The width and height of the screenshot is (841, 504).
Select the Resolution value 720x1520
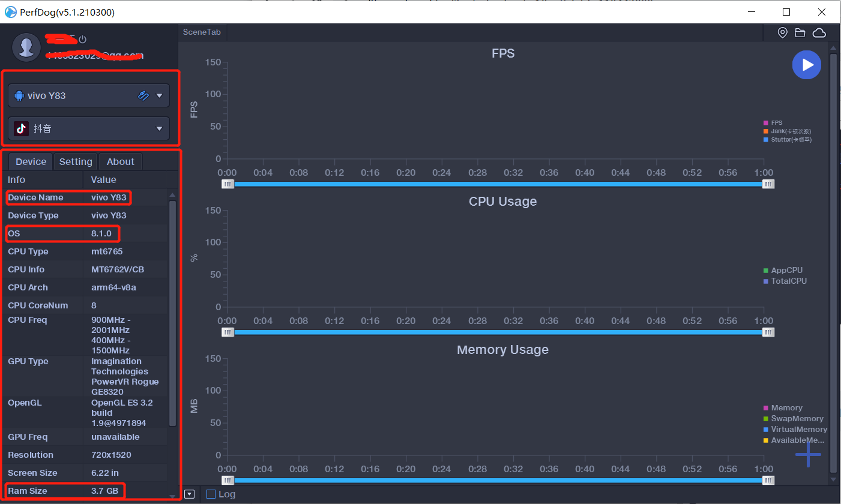point(111,455)
